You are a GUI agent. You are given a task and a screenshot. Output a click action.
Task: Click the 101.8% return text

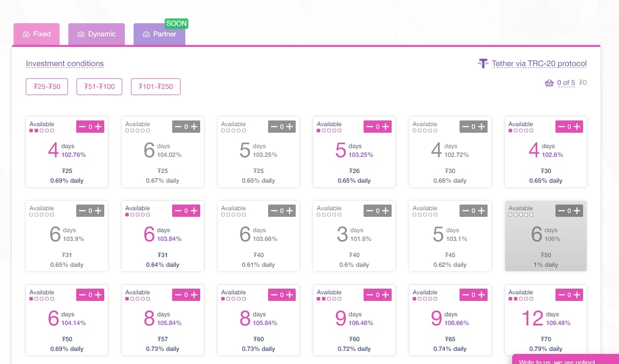pos(361,239)
